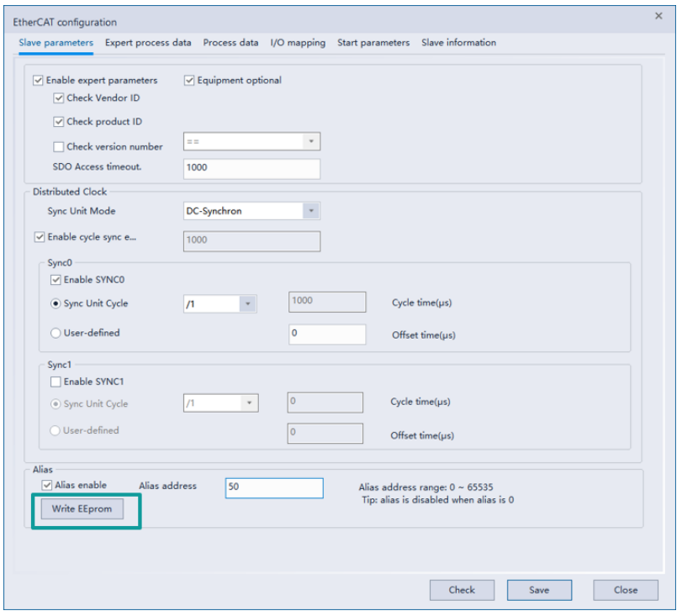Close the EtherCAT configuration dialog via X
Image resolution: width=682 pixels, height=616 pixels.
(658, 16)
